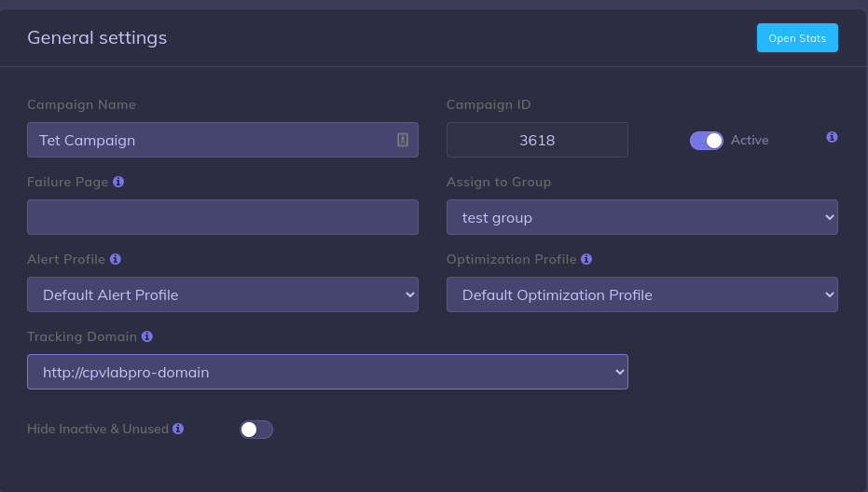This screenshot has width=868, height=492.
Task: Click into the Tet Campaign name field
Action: click(210, 140)
